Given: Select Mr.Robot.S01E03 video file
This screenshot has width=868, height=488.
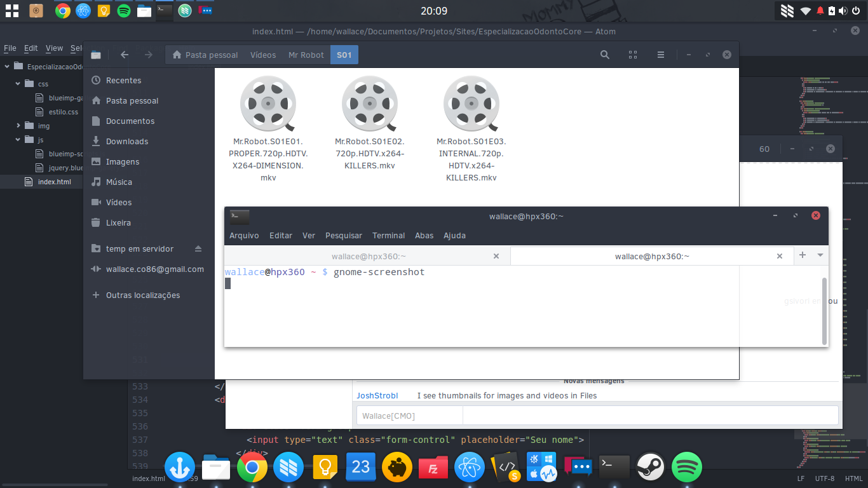Looking at the screenshot, I should 471,130.
